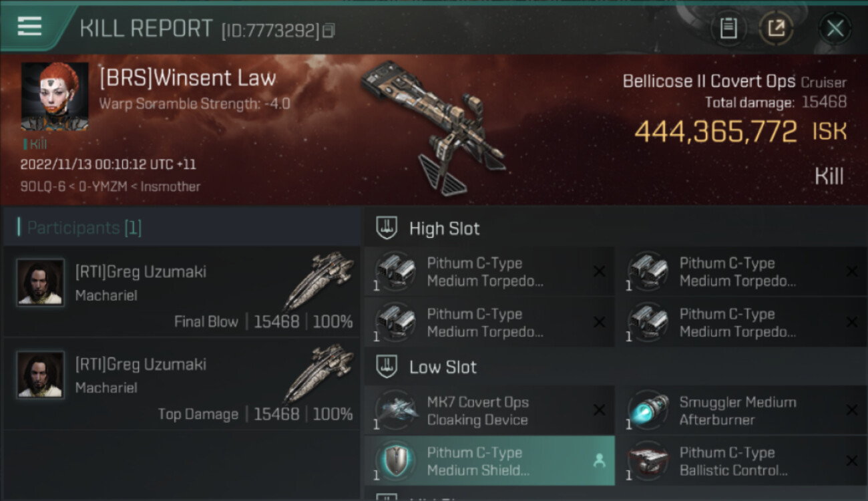Select the highlighted Pithum C-Type Medium Shield item
This screenshot has height=501, width=868.
[489, 461]
